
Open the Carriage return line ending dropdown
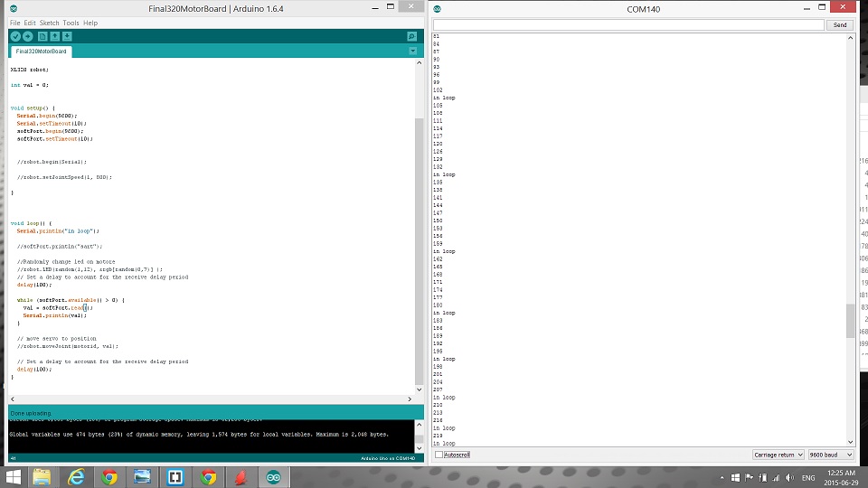pyautogui.click(x=778, y=455)
